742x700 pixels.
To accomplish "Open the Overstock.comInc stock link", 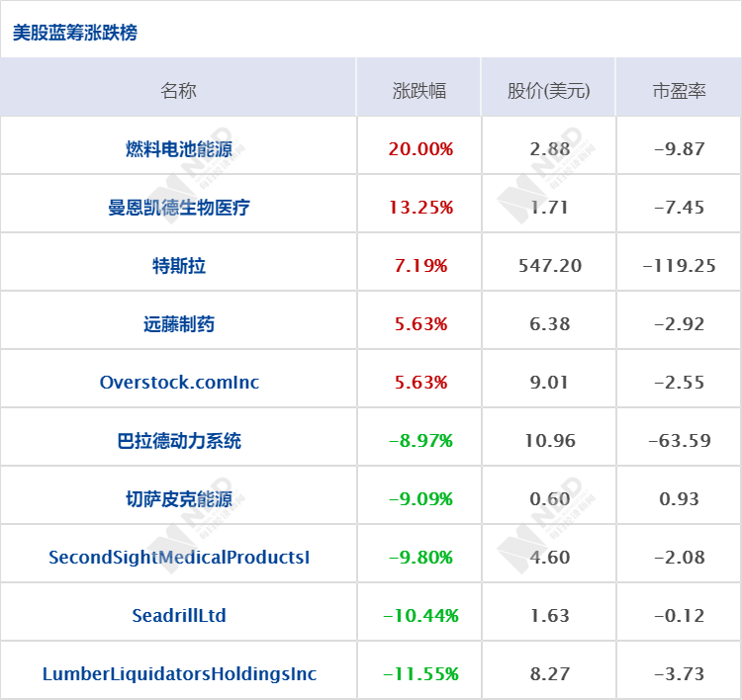I will [x=179, y=383].
